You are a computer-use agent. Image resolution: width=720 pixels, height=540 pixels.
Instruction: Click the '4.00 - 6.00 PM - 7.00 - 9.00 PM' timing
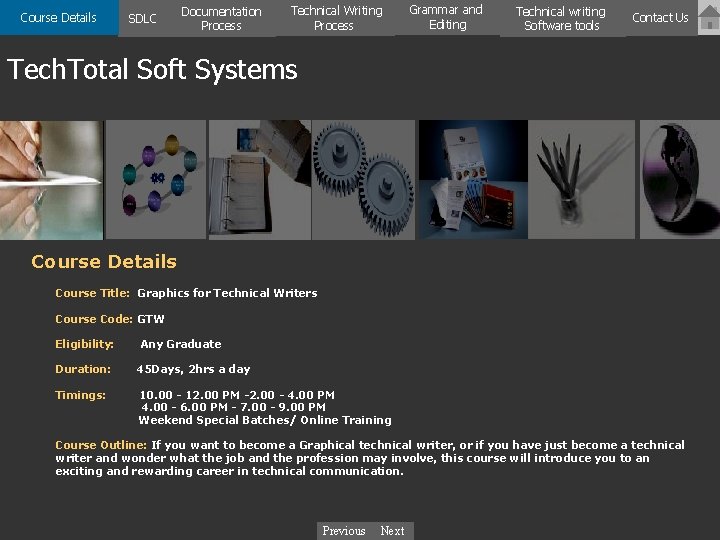tap(233, 407)
